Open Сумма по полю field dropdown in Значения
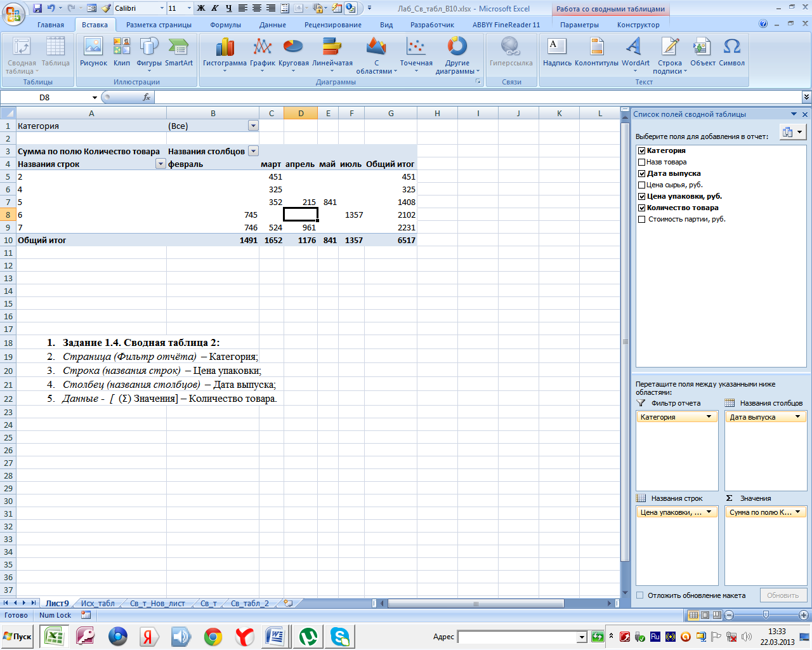The image size is (812, 650). click(798, 512)
